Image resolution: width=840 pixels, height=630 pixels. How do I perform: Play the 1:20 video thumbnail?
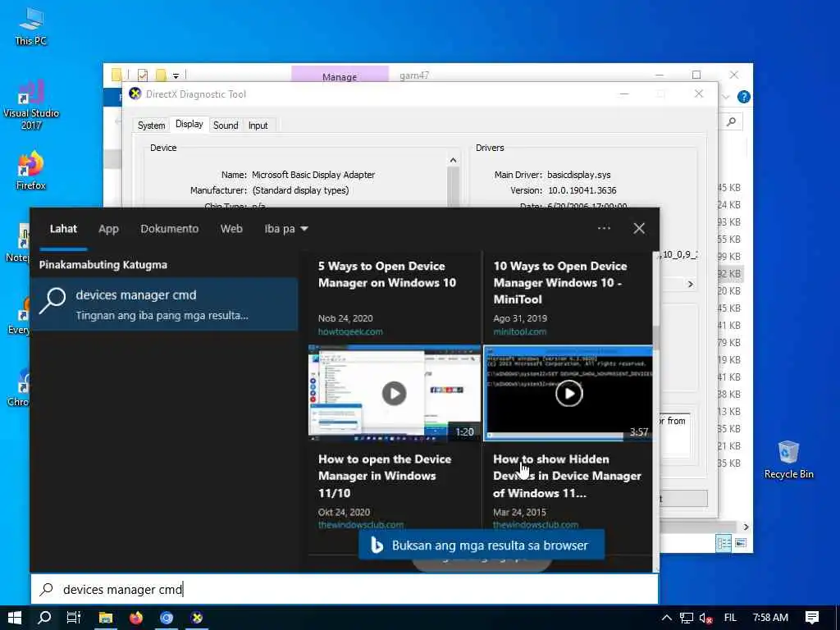click(395, 393)
